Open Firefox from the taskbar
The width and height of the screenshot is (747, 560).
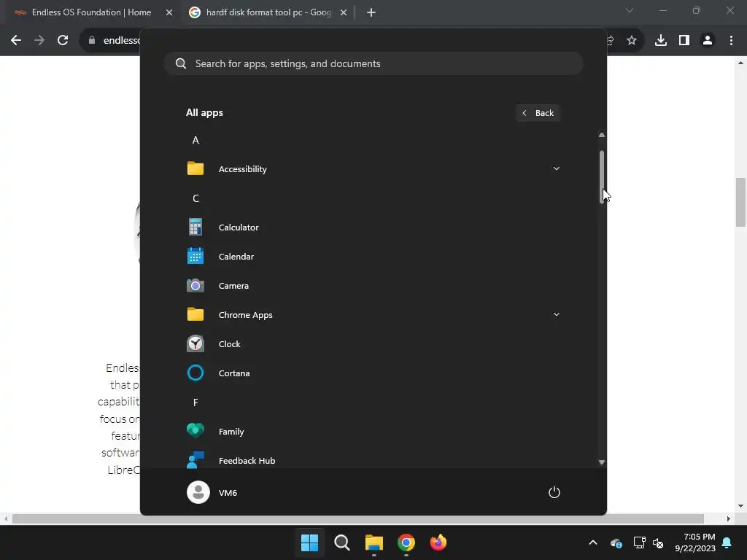click(x=438, y=542)
